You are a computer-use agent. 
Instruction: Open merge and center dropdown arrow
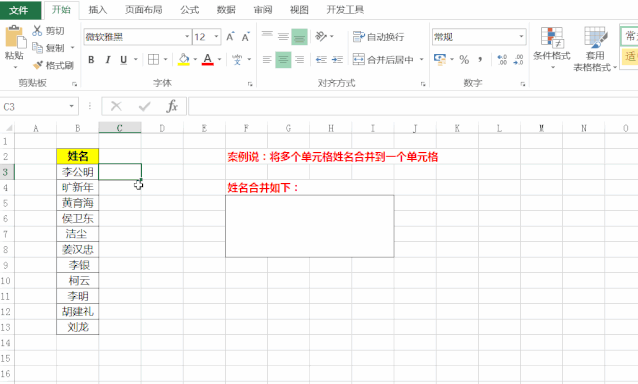click(x=422, y=60)
